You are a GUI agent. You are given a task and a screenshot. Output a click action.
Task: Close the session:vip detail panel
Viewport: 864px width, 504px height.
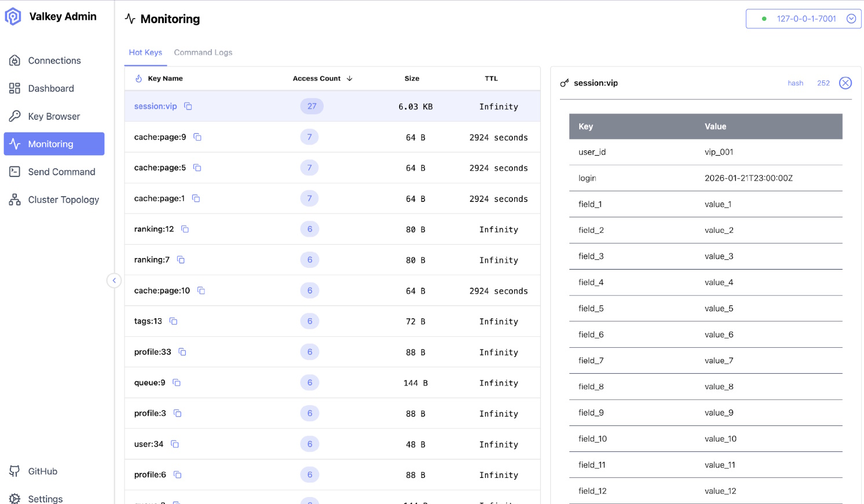click(845, 83)
